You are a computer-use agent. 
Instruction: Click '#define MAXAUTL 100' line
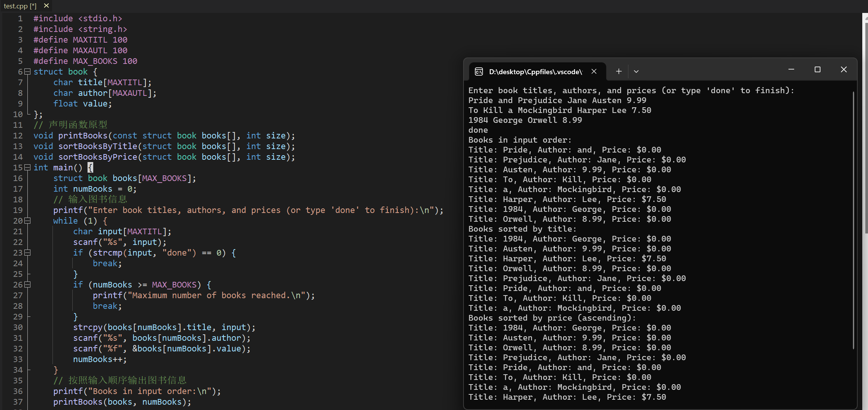80,50
